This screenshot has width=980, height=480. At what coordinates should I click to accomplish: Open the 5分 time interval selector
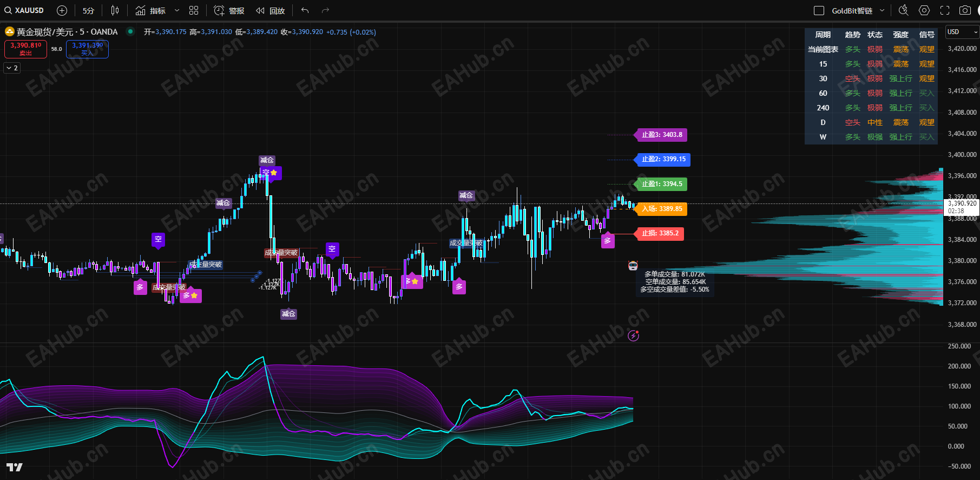coord(88,10)
